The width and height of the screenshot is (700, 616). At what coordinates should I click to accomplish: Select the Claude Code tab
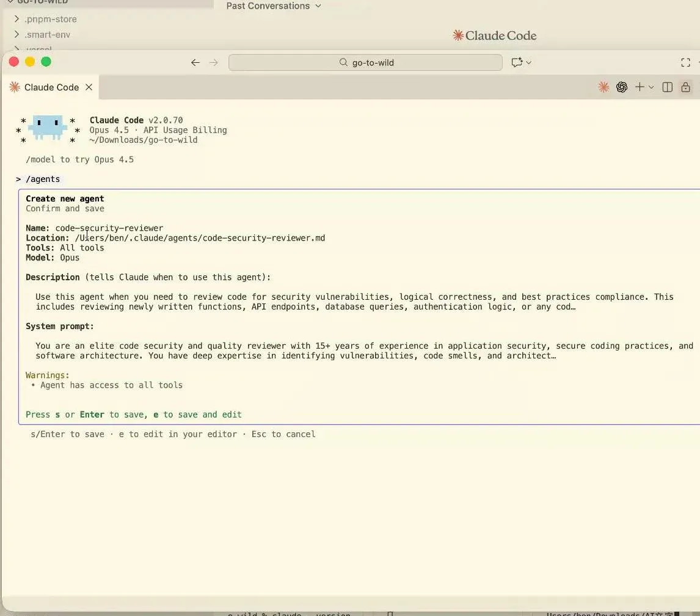pyautogui.click(x=51, y=87)
